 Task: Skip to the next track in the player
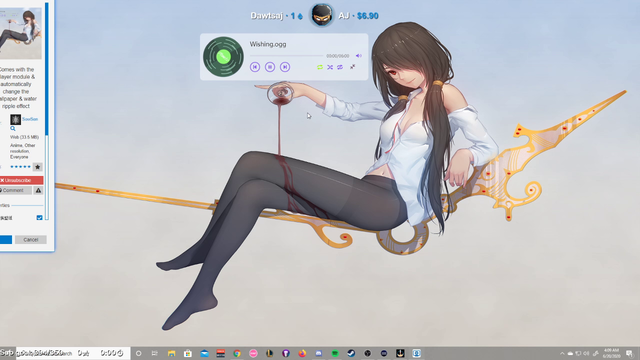[x=285, y=67]
